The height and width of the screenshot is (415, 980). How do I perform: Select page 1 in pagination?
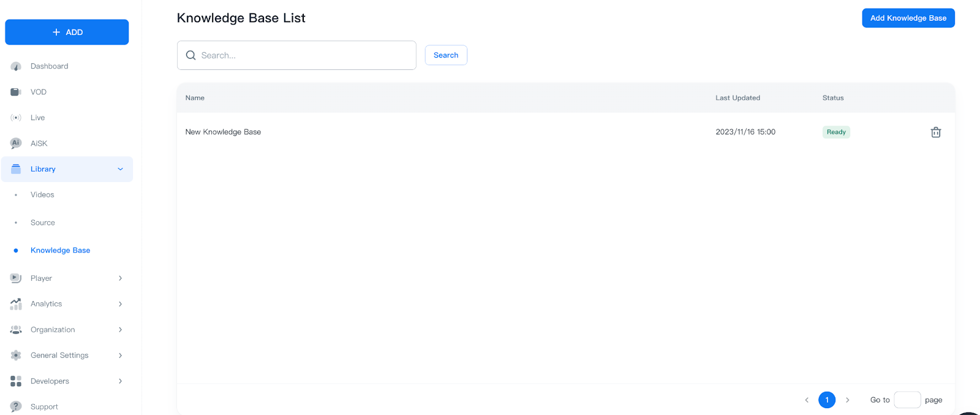point(827,399)
